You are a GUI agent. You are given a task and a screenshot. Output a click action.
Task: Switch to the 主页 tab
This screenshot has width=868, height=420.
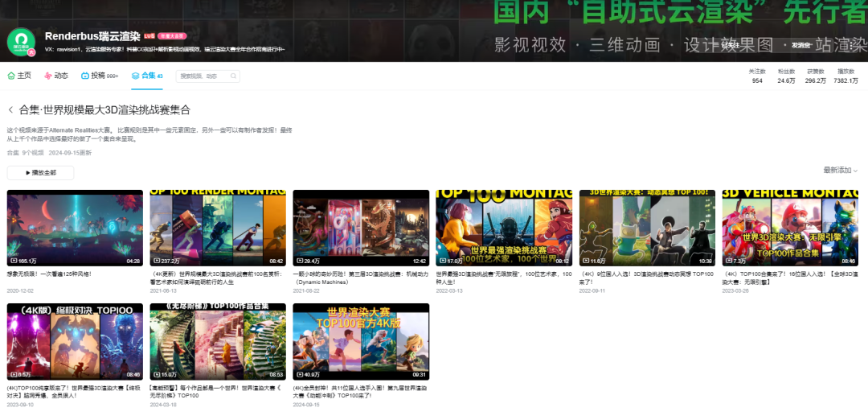(x=19, y=76)
